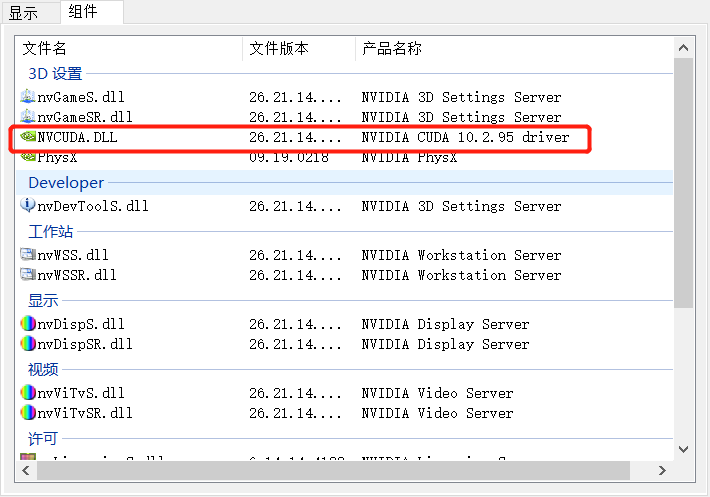Click the nvWSS.dll workstation icon

click(x=28, y=254)
